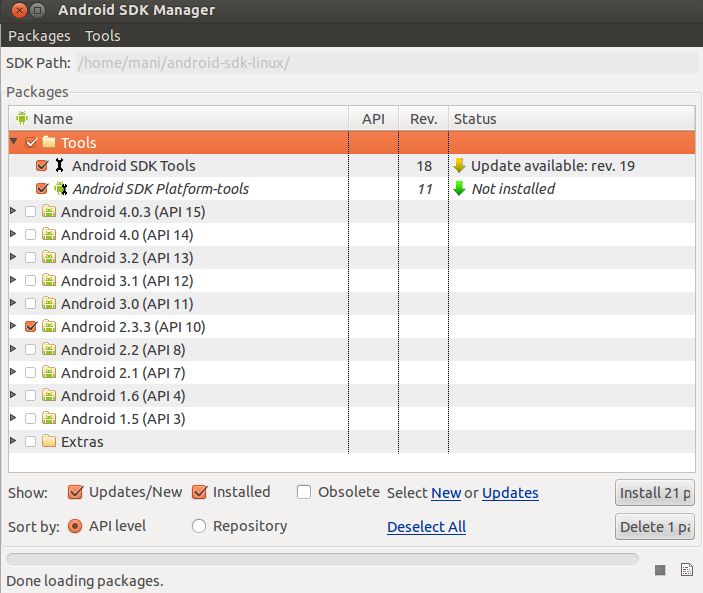
Task: Expand Android 2.1 (API 7) node
Action: pos(13,372)
